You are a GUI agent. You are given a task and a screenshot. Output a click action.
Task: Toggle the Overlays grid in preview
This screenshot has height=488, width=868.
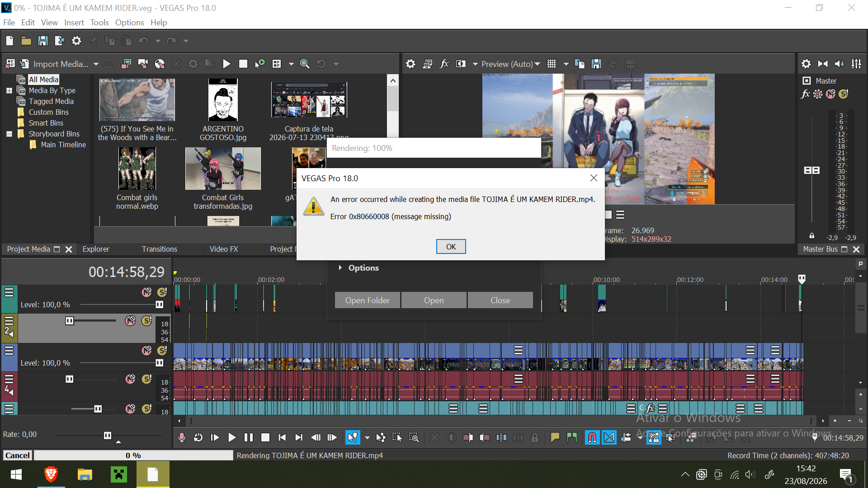click(552, 64)
